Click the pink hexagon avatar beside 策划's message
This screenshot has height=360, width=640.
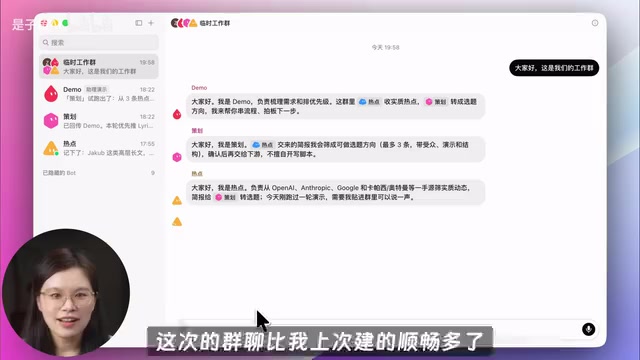click(177, 157)
